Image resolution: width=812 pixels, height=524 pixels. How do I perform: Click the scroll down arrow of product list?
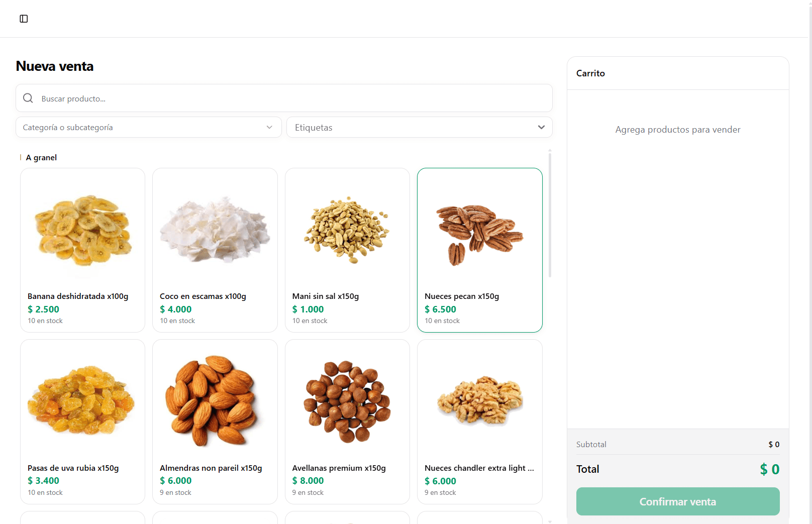(x=550, y=521)
